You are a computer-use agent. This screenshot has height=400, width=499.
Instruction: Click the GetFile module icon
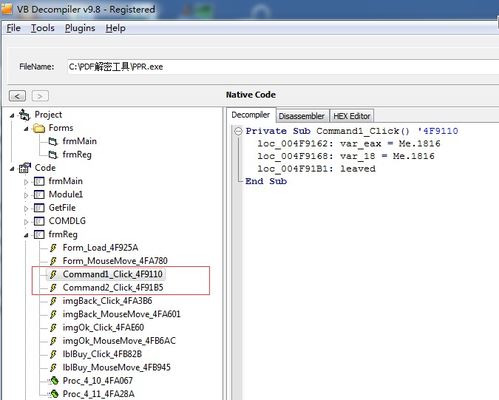(x=39, y=208)
